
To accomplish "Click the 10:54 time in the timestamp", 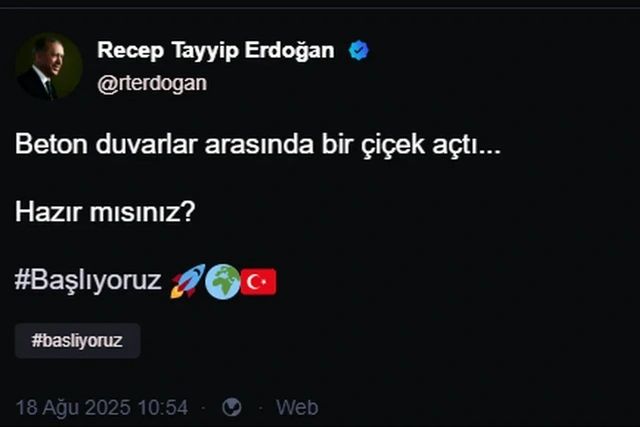I will click(x=163, y=407).
